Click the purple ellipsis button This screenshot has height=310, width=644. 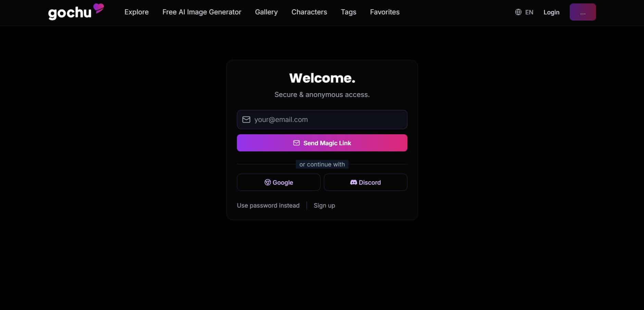pos(583,12)
